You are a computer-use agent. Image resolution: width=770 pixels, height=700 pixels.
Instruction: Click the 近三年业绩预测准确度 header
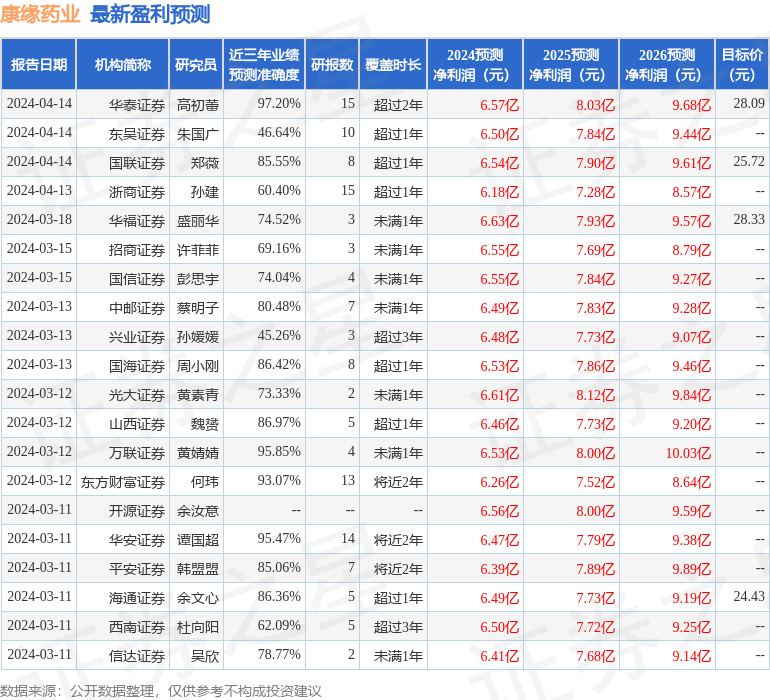coord(264,64)
